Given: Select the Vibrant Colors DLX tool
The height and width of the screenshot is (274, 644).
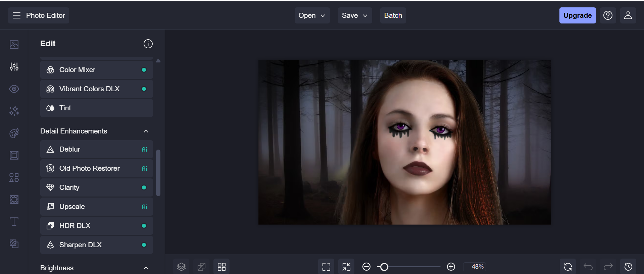Looking at the screenshot, I should click(97, 89).
